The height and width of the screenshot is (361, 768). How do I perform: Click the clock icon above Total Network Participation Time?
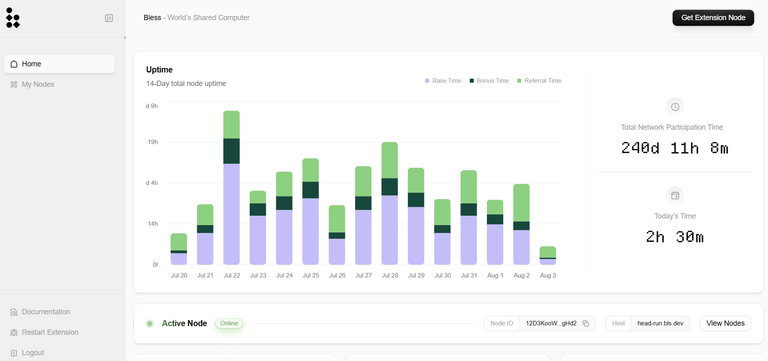coord(674,107)
